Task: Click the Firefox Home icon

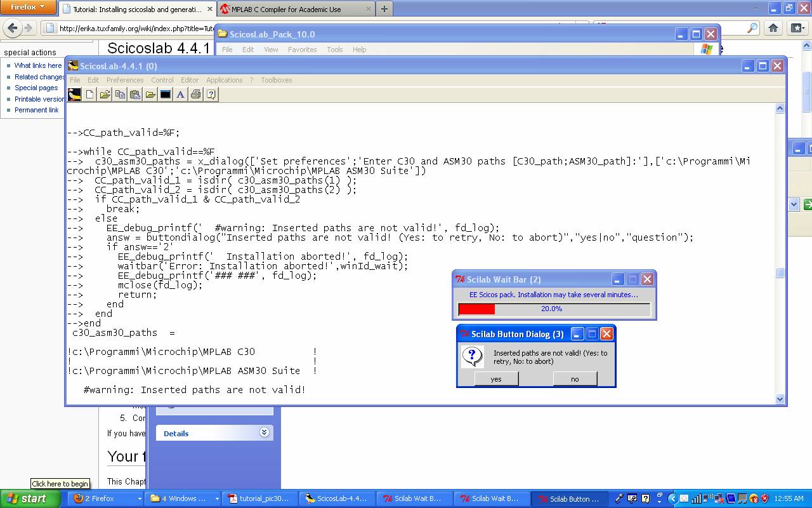Action: [773, 28]
